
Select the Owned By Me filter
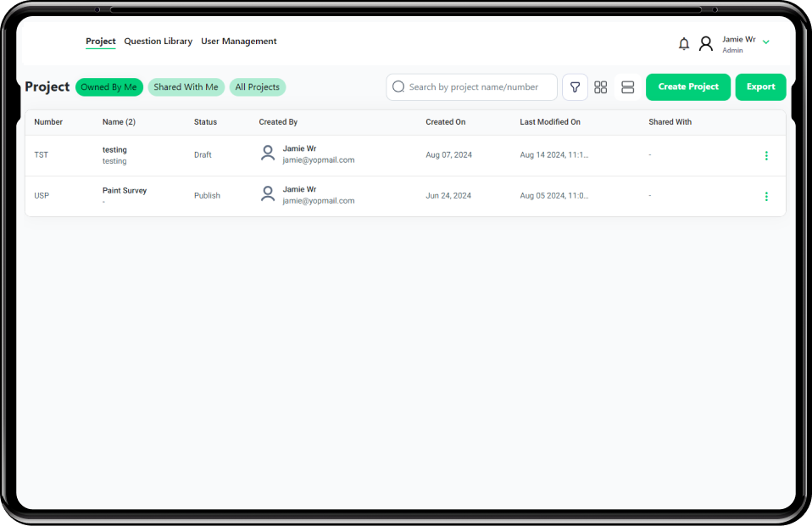point(108,87)
